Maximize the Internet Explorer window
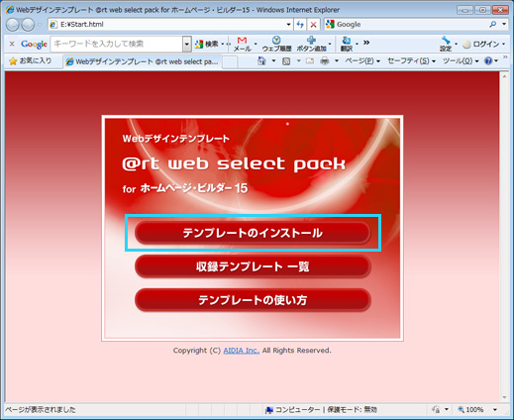This screenshot has height=420, width=514. [x=482, y=10]
